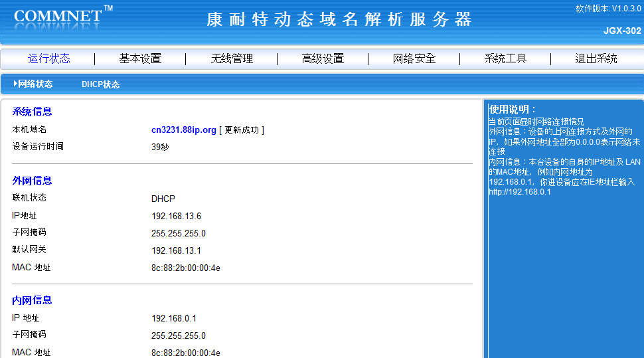Click the arrow icon beside 网络状态
Viewport: 644px width, 358px height.
(15, 84)
